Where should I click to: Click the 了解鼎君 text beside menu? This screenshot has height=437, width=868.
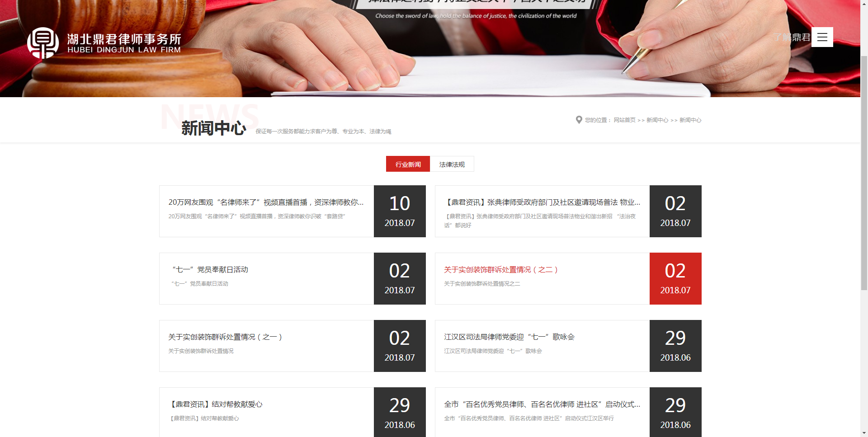pyautogui.click(x=792, y=37)
